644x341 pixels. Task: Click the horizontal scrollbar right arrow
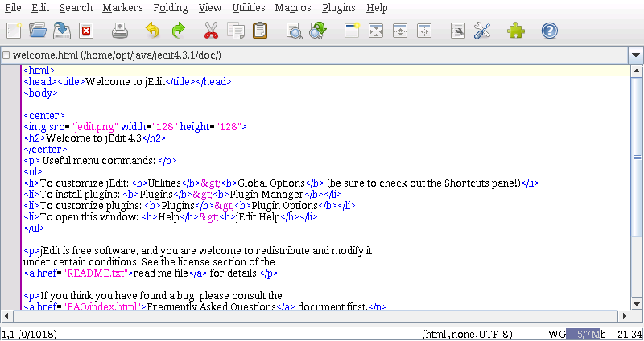pyautogui.click(x=624, y=314)
